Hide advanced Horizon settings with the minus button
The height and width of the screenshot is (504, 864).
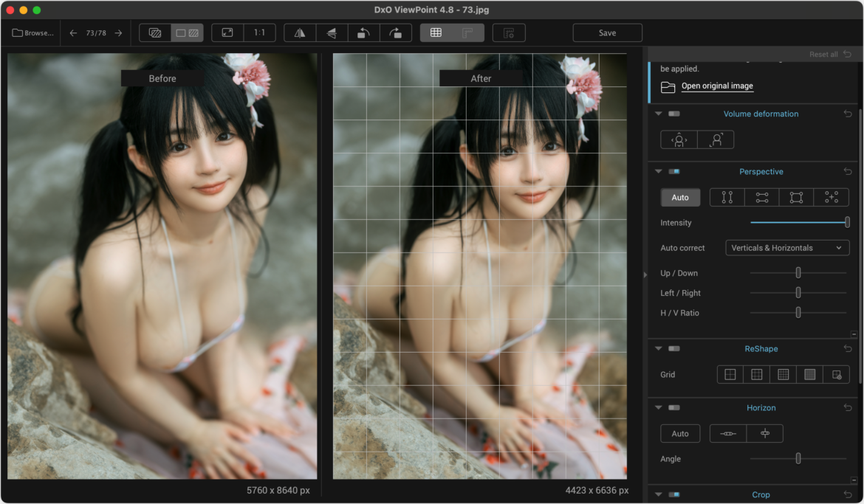tap(854, 480)
